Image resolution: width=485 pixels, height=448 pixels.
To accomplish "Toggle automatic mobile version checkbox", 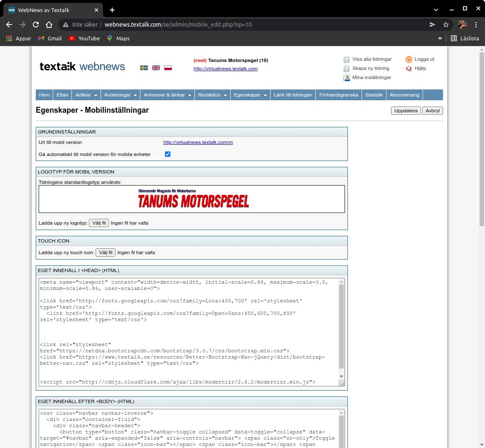I will (x=167, y=154).
